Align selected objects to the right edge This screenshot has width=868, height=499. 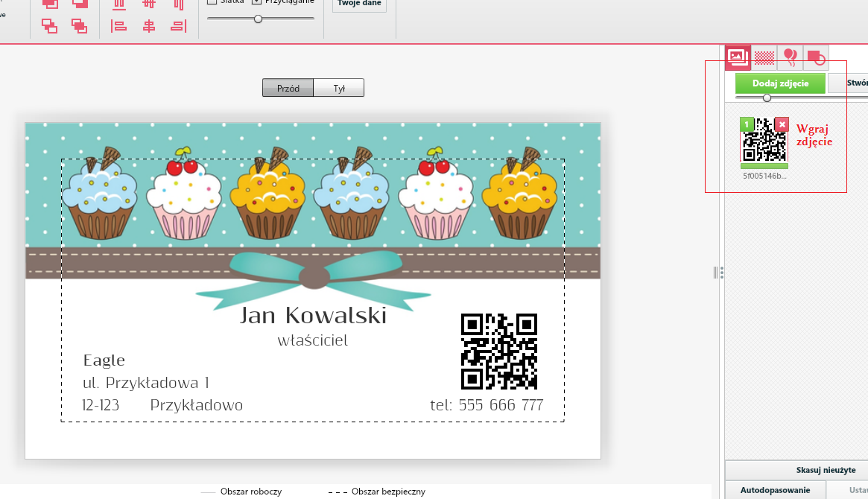[x=178, y=26]
